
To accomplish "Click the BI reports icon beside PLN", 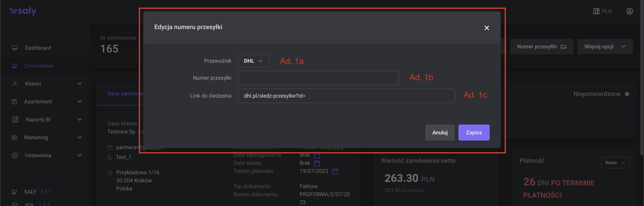I will pyautogui.click(x=596, y=11).
